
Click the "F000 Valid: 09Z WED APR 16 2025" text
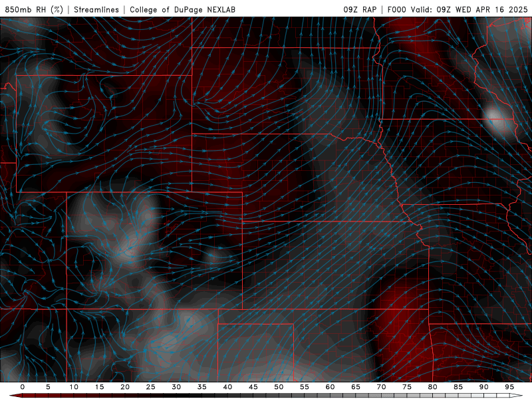click(458, 10)
